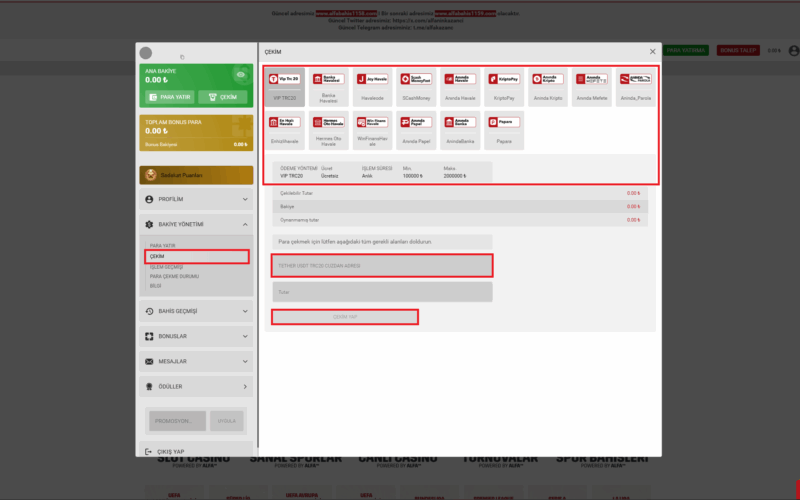Click the Tutar amount field
Screen dimensions: 800x500
[382, 292]
